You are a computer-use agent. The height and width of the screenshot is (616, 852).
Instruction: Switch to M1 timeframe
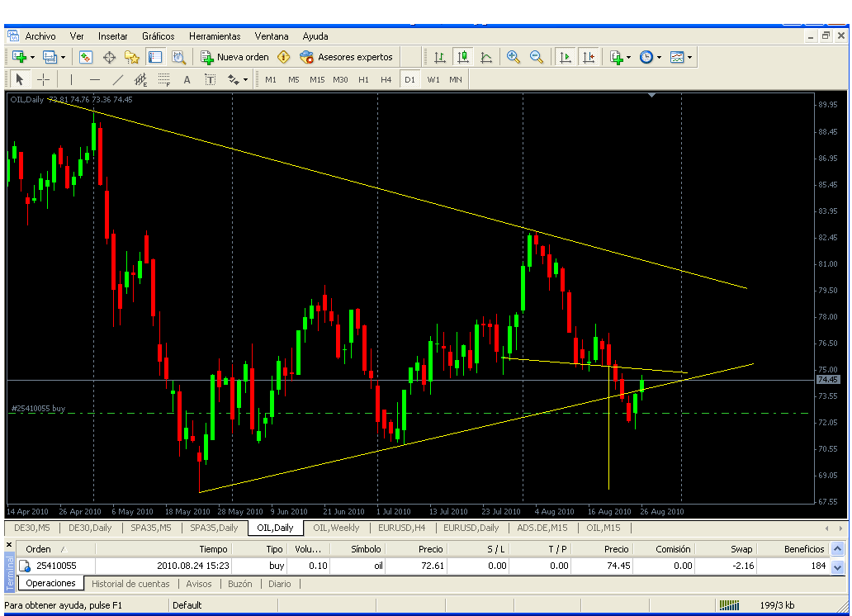click(271, 80)
